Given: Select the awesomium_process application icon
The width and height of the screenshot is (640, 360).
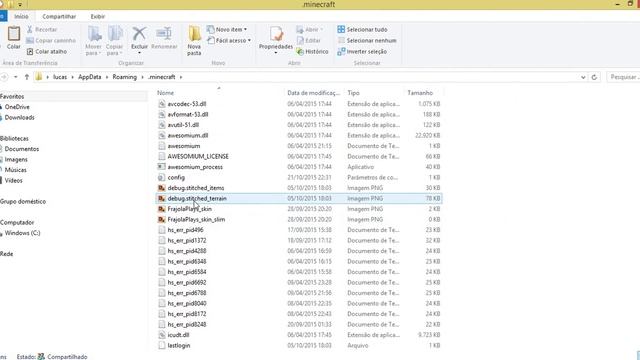Looking at the screenshot, I should (162, 167).
